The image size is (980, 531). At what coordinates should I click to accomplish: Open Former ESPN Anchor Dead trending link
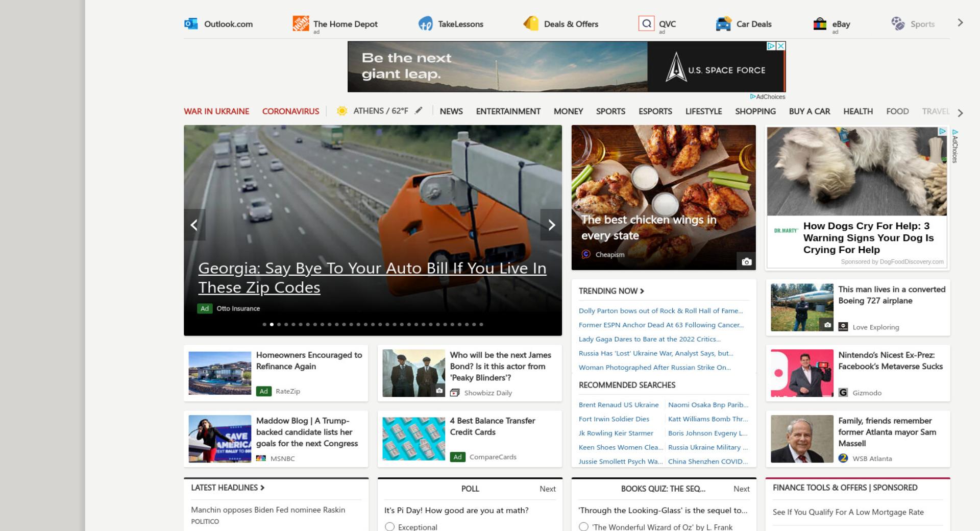(x=661, y=325)
